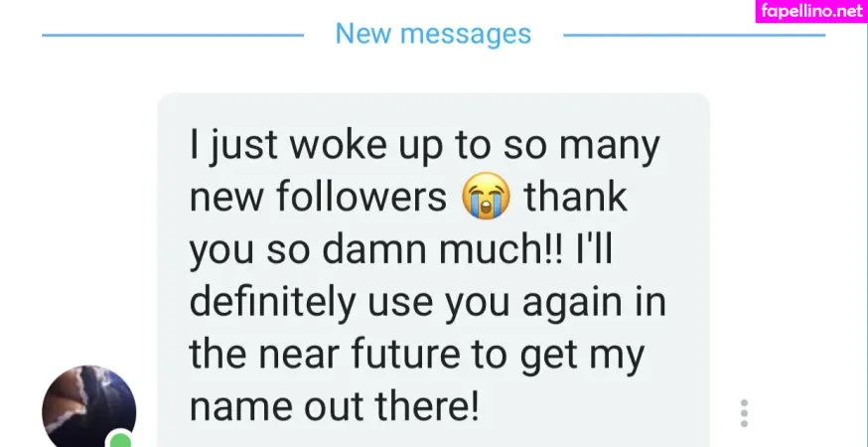Click the sender's profile avatar
Viewport: 868px width, 447px height.
point(87,409)
